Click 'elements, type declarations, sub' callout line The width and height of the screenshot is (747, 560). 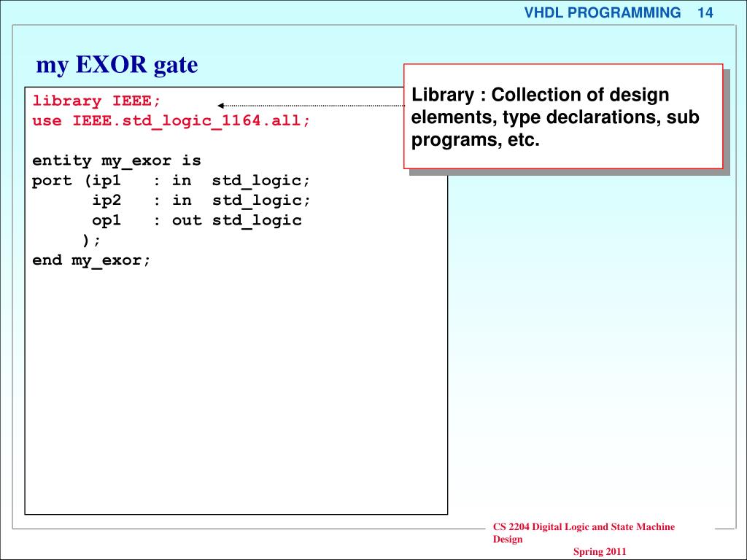click(555, 117)
